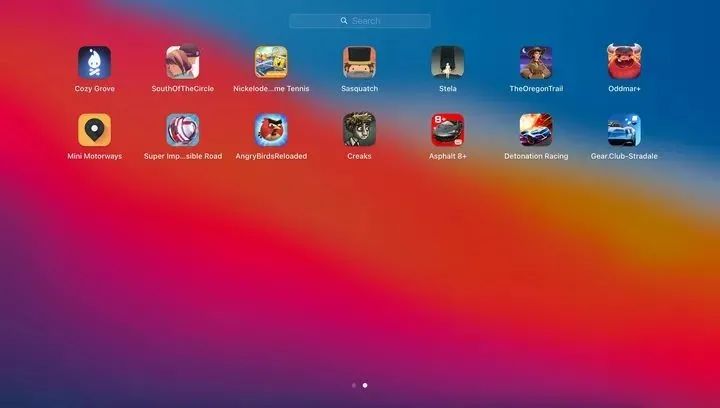Click the "SouthOfTheCircle" label text
720x408 pixels.
[x=183, y=89]
